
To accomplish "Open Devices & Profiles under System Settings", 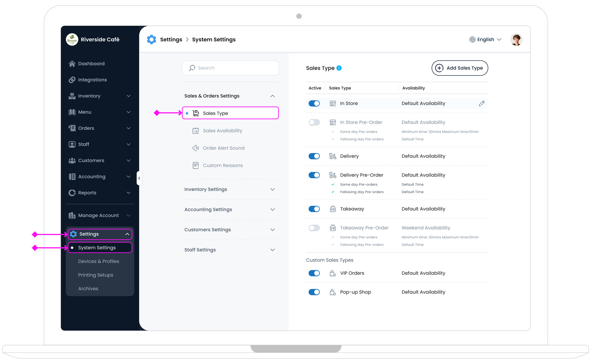I will tap(99, 261).
